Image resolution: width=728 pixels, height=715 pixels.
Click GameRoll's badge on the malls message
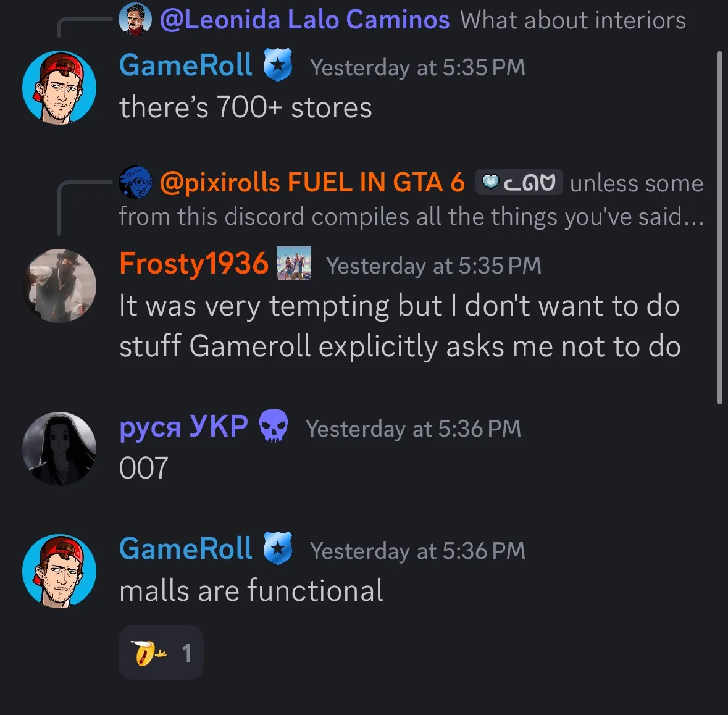[278, 548]
